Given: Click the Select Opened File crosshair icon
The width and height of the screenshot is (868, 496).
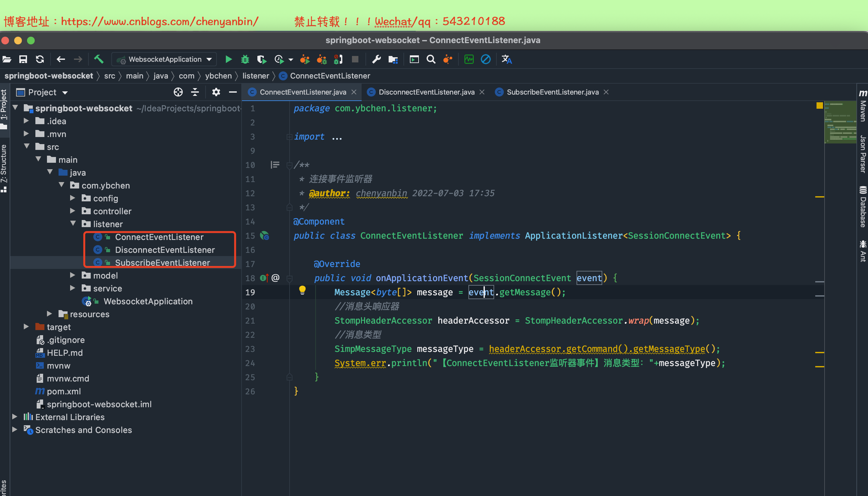Looking at the screenshot, I should click(178, 92).
